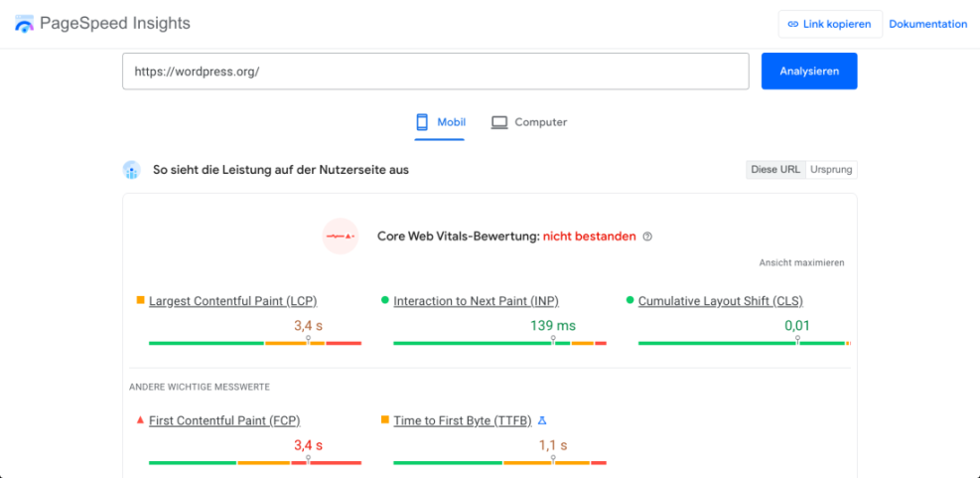Click the CLS distribution bar
This screenshot has width=980, height=478.
(x=745, y=343)
